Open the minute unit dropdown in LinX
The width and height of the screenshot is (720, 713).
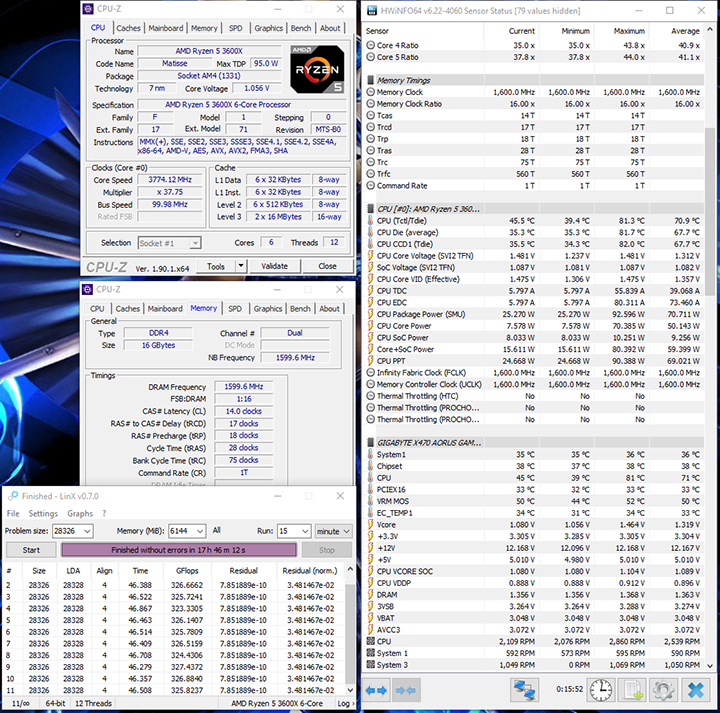click(x=346, y=531)
